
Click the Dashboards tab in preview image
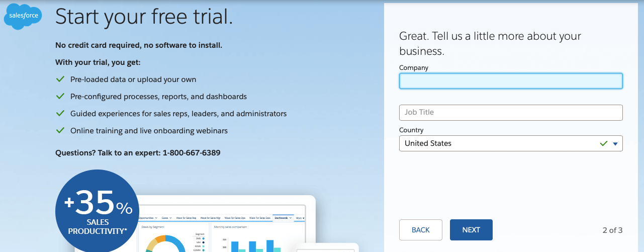coord(283,218)
